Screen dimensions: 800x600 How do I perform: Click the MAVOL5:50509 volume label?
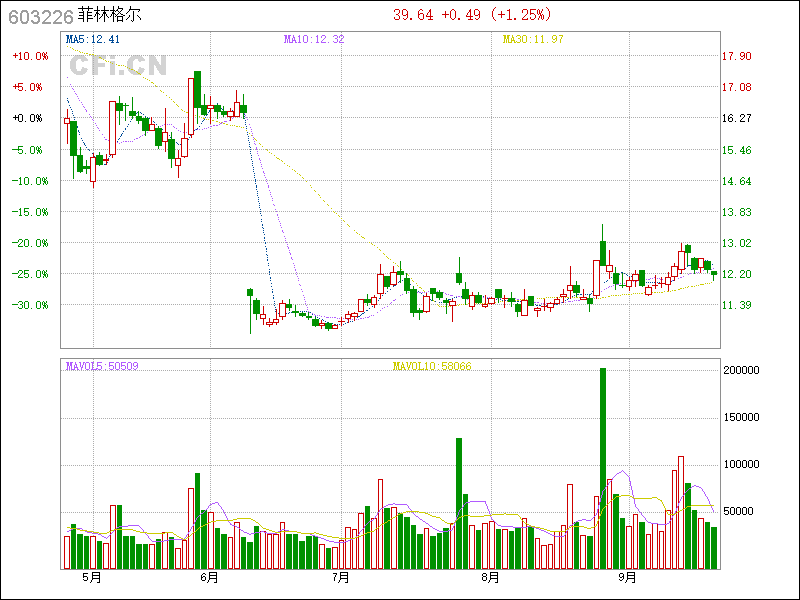(102, 366)
